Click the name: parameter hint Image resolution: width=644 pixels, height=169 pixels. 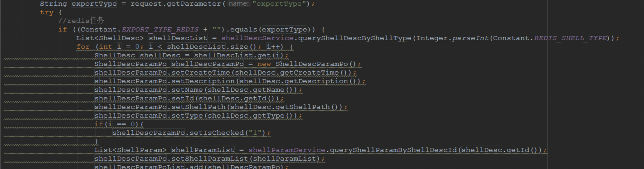coord(239,4)
